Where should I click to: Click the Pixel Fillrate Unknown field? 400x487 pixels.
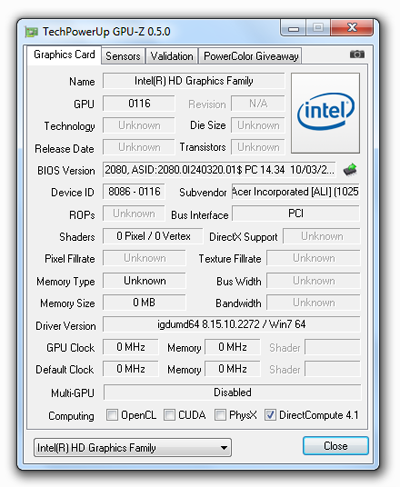coord(144,258)
